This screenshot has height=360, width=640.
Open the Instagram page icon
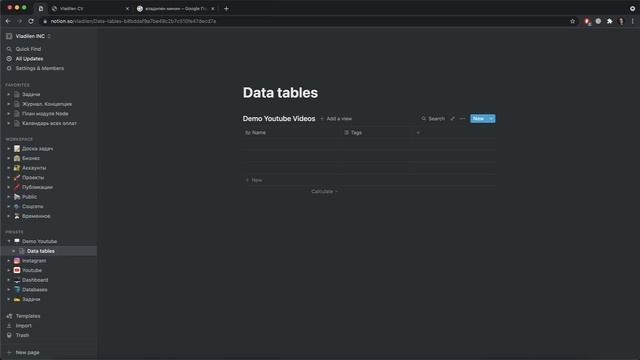pyautogui.click(x=17, y=260)
